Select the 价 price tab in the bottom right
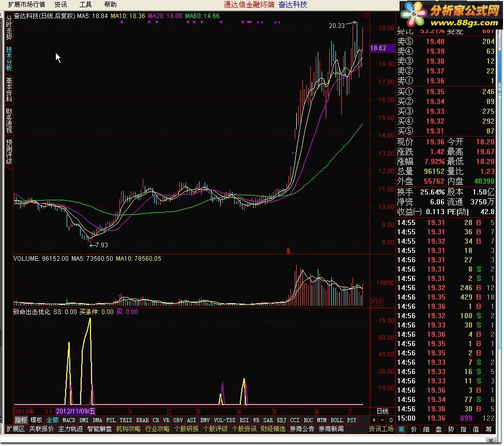This screenshot has height=446, width=504. [414, 429]
